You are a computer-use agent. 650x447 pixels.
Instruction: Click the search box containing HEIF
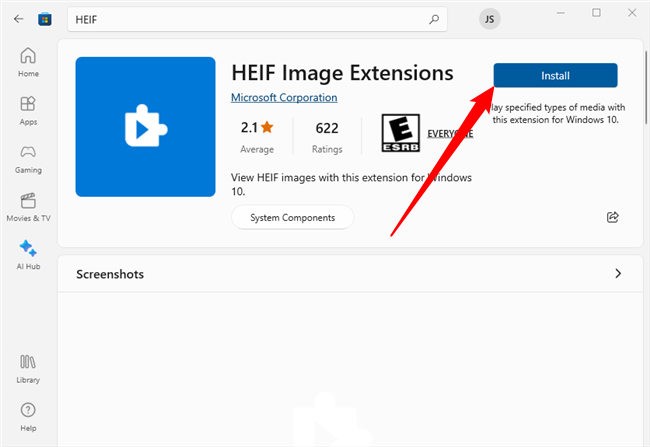pyautogui.click(x=257, y=19)
